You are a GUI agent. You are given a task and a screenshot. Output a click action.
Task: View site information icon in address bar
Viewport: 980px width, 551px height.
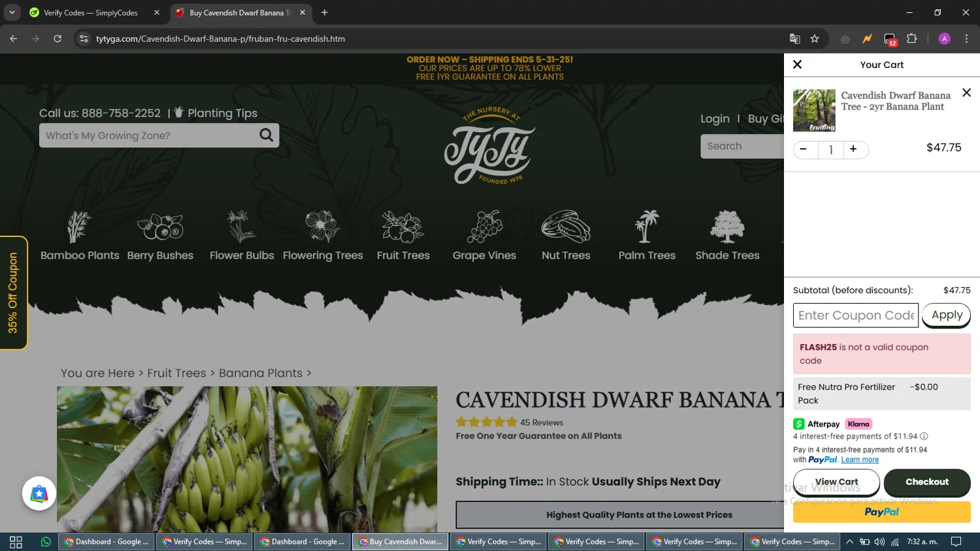pos(84,39)
